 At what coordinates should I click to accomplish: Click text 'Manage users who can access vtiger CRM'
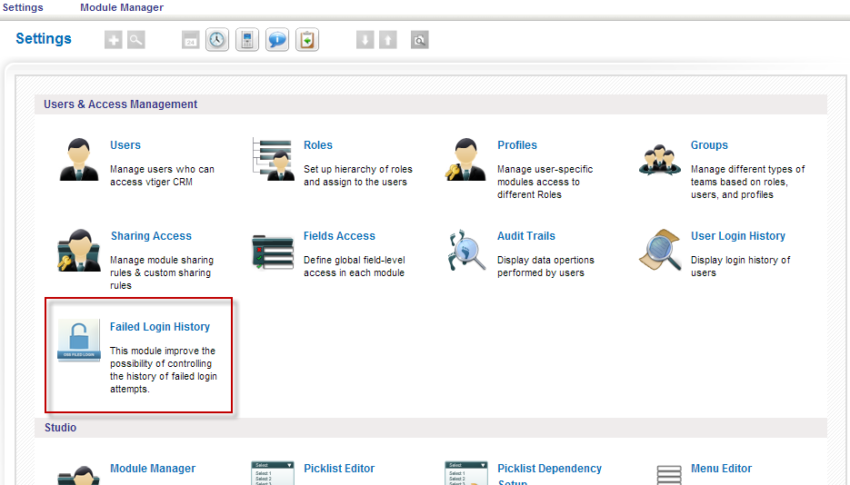click(x=162, y=176)
